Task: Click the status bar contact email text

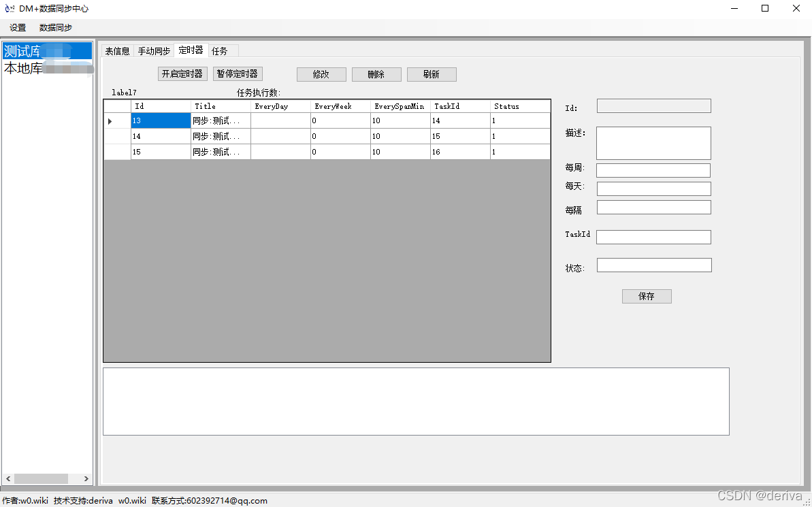Action: coord(210,501)
